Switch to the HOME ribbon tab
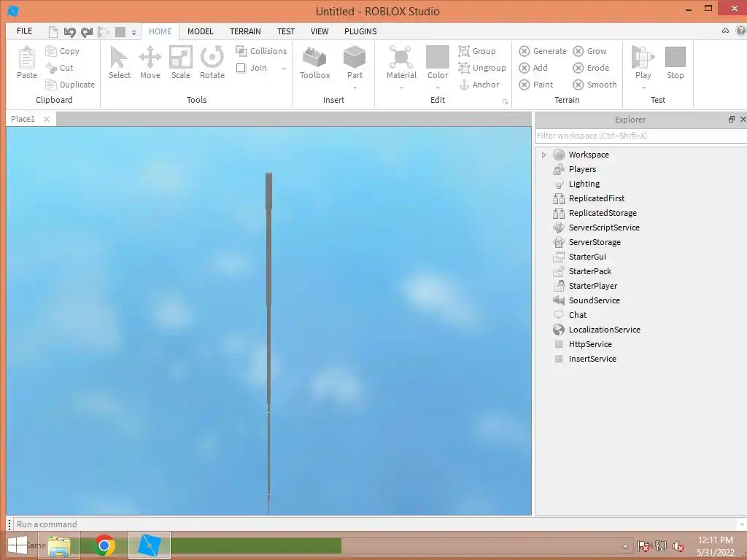The width and height of the screenshot is (747, 560). click(160, 31)
